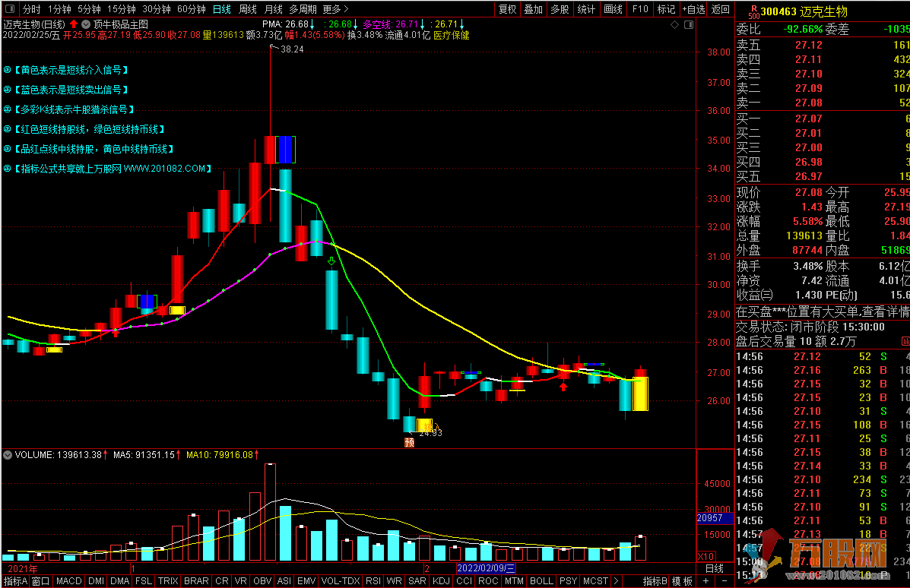The image size is (910, 588).
Task: Click the diamond icon in chart header
Action: point(674,25)
